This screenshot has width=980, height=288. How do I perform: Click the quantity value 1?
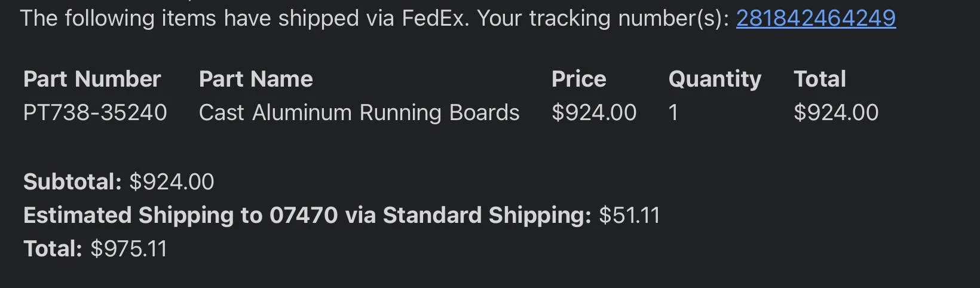(673, 112)
